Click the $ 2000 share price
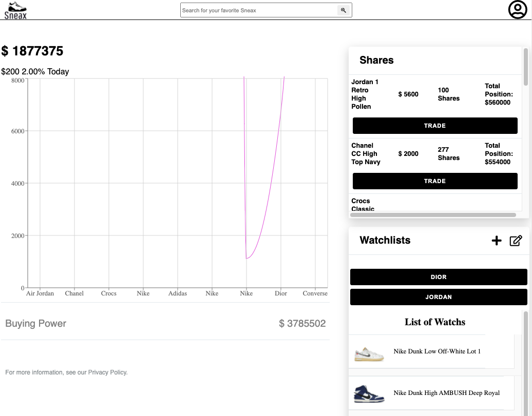 point(408,153)
